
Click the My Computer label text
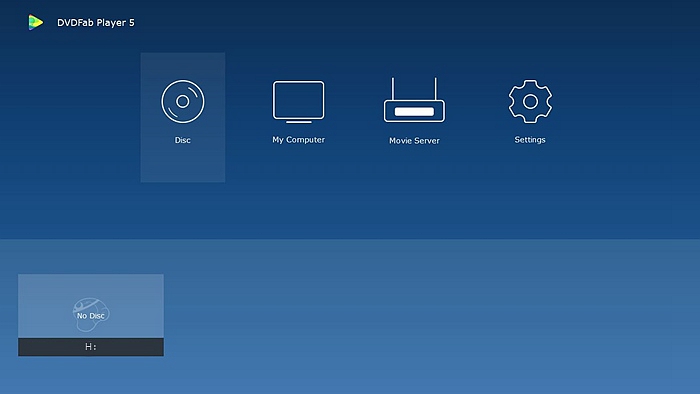point(299,140)
